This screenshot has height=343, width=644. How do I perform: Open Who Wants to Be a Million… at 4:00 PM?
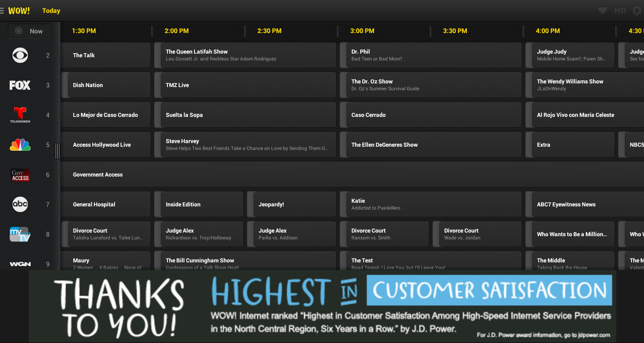click(x=570, y=234)
